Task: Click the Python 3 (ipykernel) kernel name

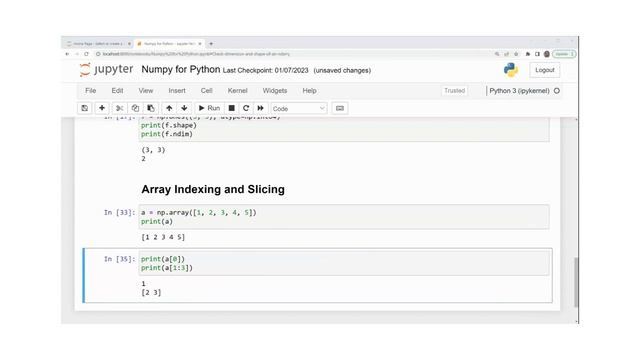Action: [x=519, y=91]
